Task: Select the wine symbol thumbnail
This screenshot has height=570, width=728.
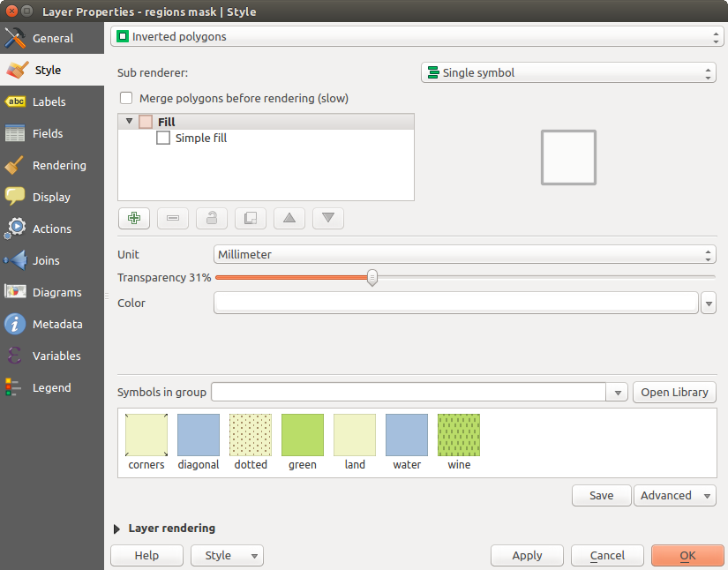Action: pyautogui.click(x=459, y=435)
